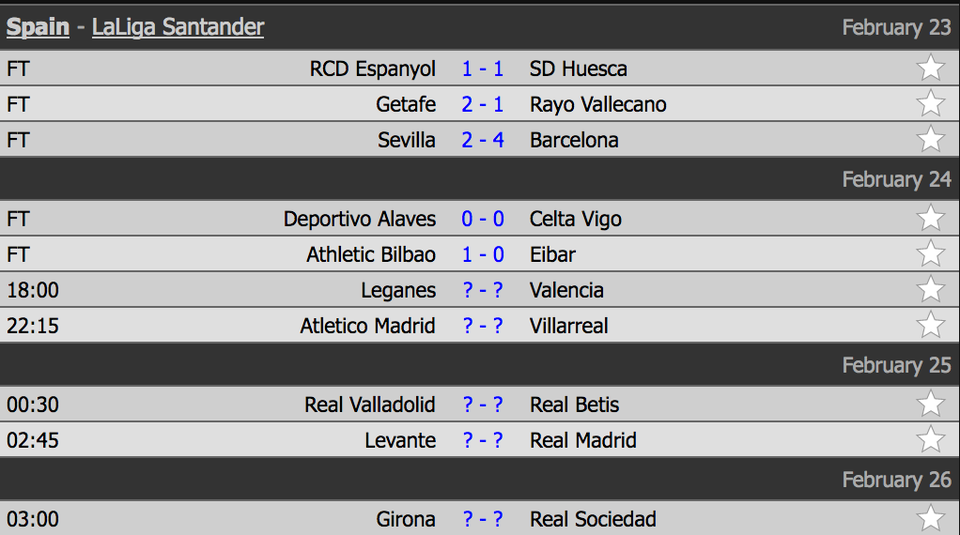The height and width of the screenshot is (535, 960).
Task: Select the Barcelona team name
Action: pos(574,140)
